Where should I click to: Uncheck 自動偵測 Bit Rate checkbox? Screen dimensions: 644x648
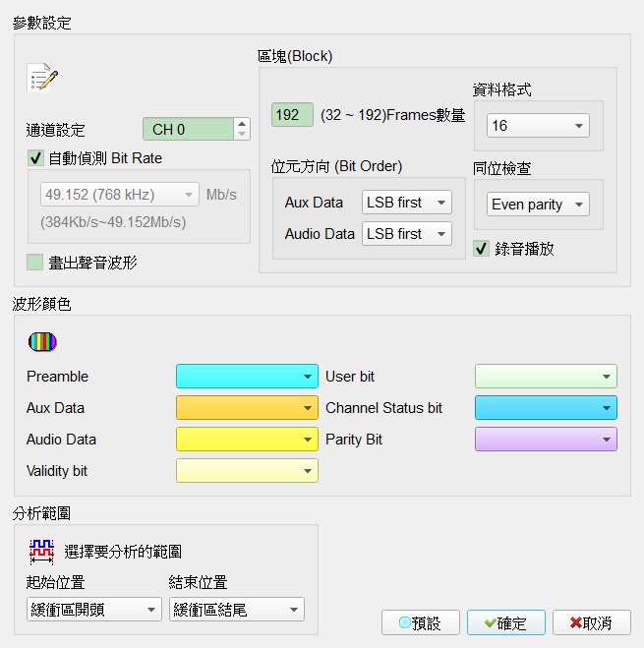tap(35, 158)
